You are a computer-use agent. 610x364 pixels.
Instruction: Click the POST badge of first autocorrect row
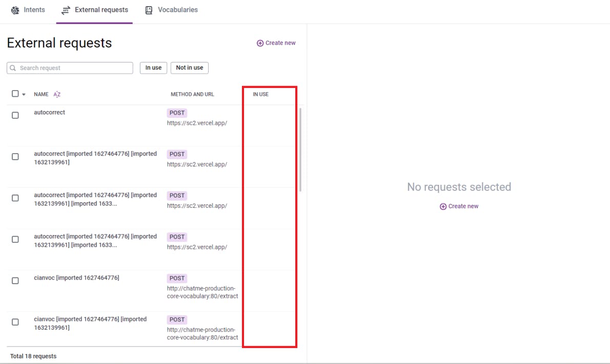(177, 113)
